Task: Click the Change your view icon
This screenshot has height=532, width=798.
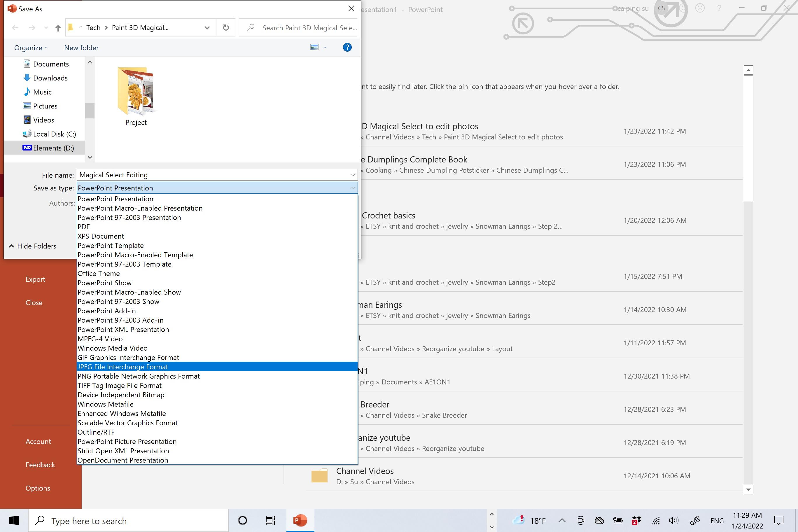Action: (314, 48)
